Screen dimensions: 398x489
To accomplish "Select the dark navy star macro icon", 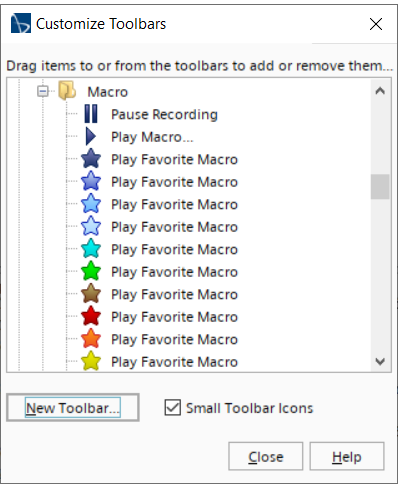I will click(x=91, y=159).
